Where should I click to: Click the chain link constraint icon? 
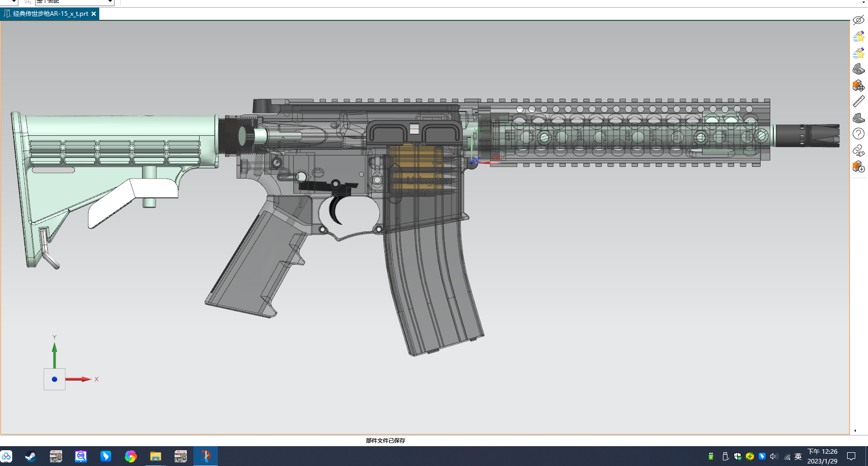pyautogui.click(x=858, y=150)
